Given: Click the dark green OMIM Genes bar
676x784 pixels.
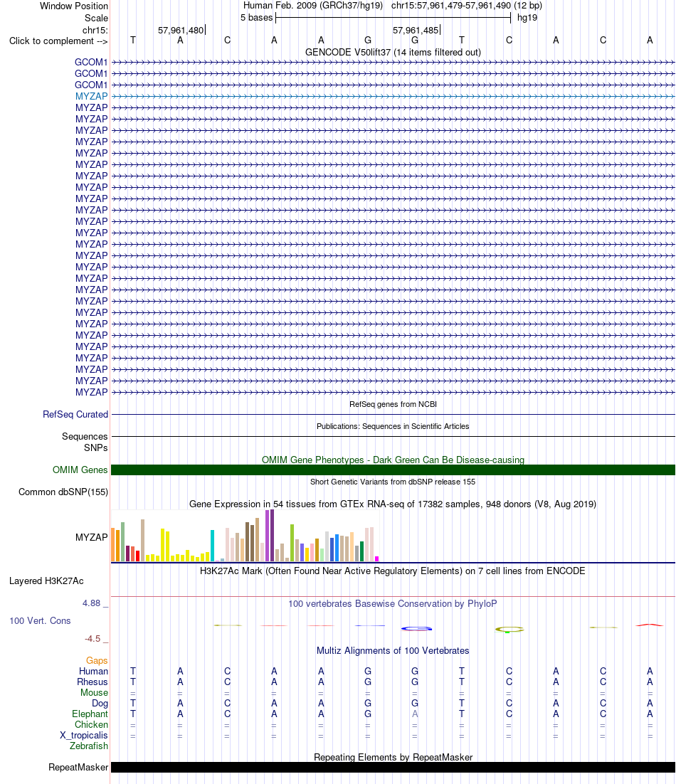Looking at the screenshot, I should point(393,470).
